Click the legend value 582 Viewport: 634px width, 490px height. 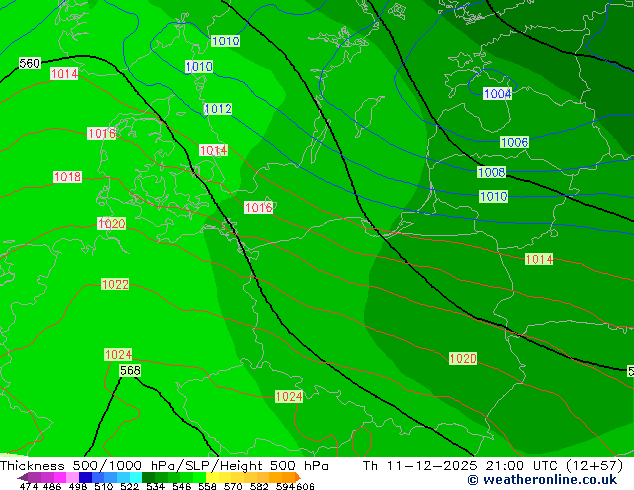259,486
